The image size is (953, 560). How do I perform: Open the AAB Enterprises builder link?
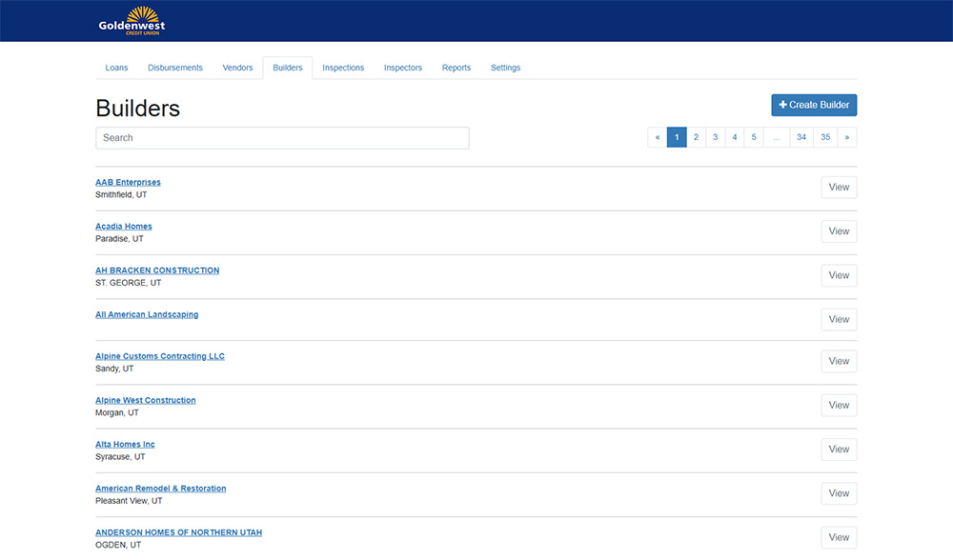point(128,182)
